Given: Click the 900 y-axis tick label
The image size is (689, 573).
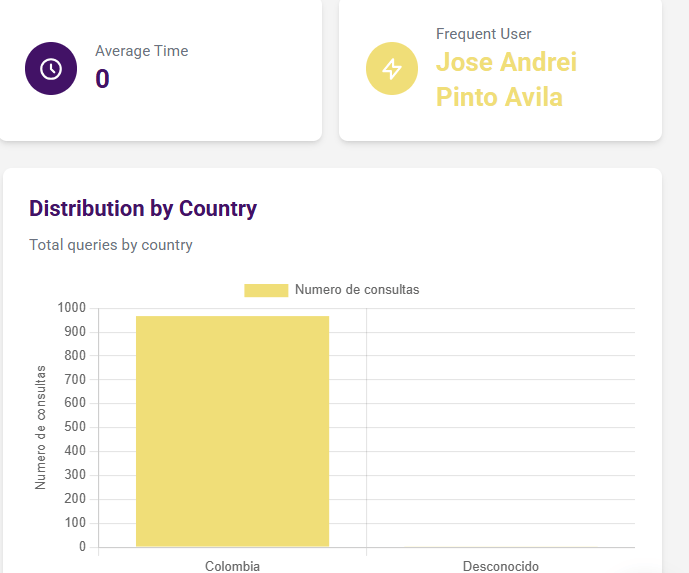Looking at the screenshot, I should tap(75, 332).
